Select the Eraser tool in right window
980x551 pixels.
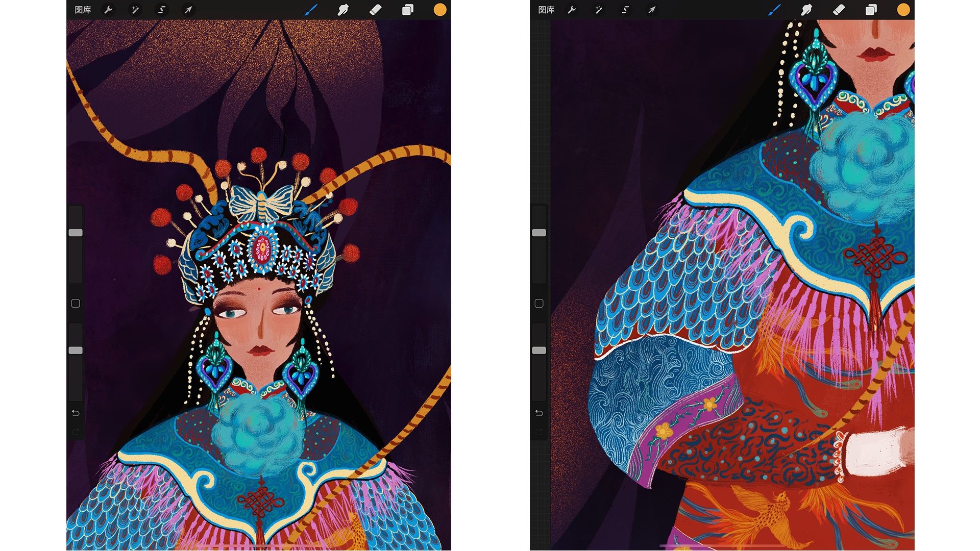click(839, 10)
